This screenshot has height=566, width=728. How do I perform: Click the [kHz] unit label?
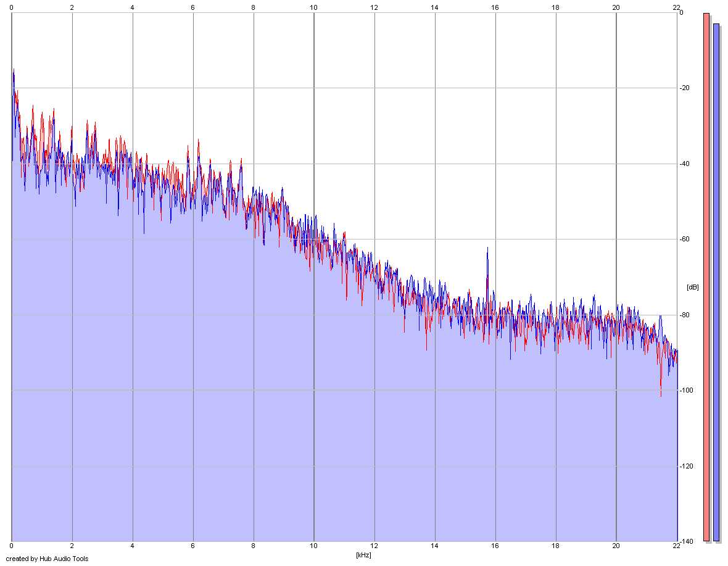(363, 555)
